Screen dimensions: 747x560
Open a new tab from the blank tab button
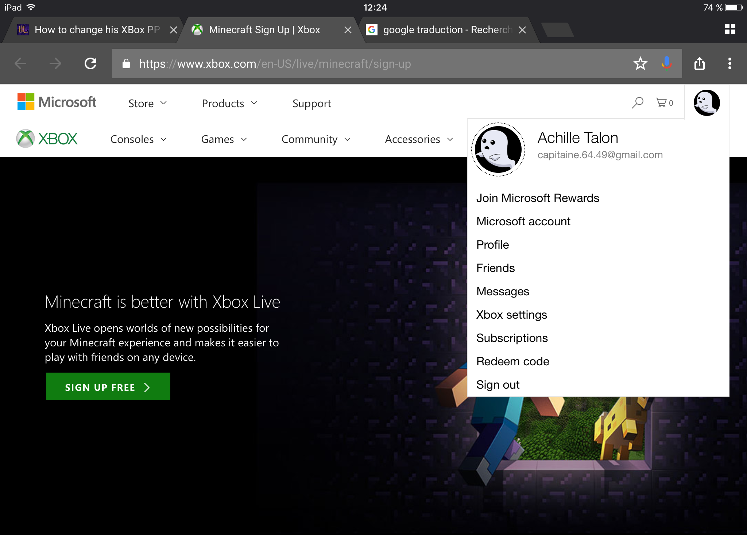[x=557, y=30]
